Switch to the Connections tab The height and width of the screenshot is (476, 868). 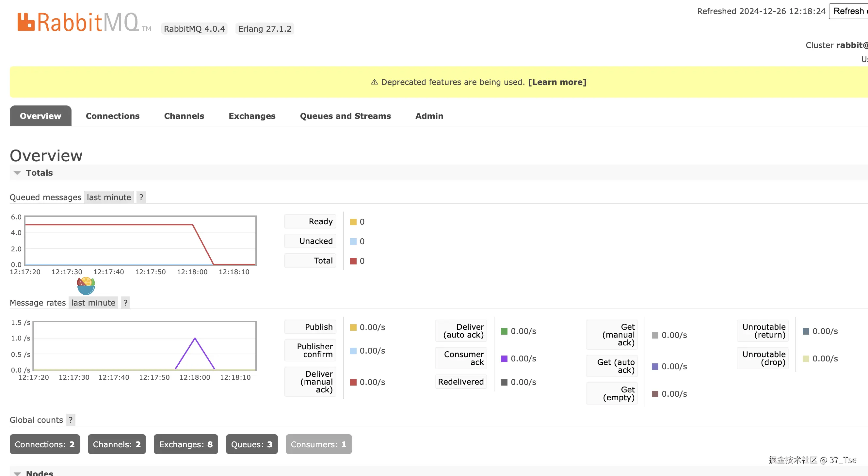113,116
